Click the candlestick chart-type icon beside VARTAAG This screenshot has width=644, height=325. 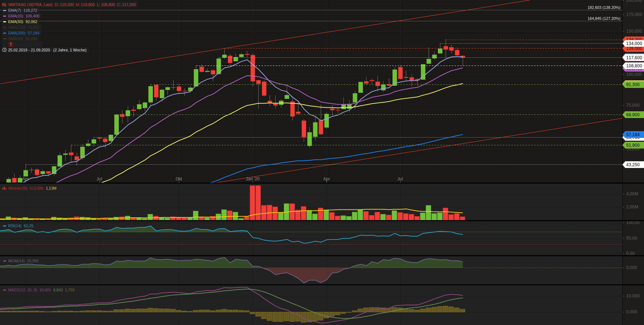tap(4, 5)
